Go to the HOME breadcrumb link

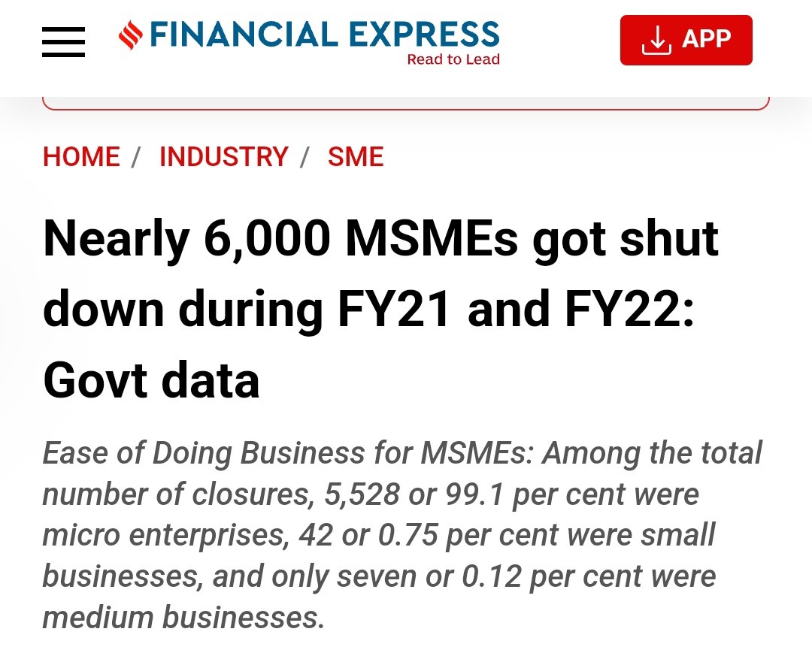coord(81,156)
